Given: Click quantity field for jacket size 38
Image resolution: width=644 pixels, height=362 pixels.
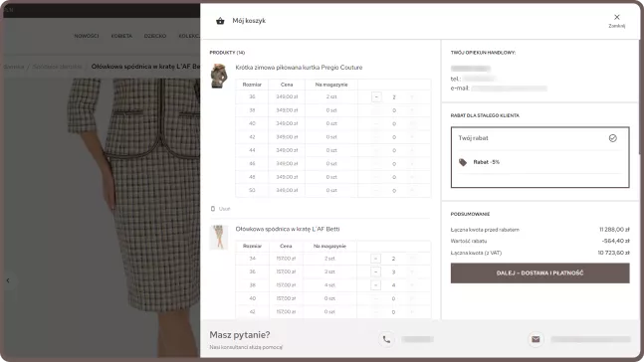Looking at the screenshot, I should pyautogui.click(x=394, y=110).
